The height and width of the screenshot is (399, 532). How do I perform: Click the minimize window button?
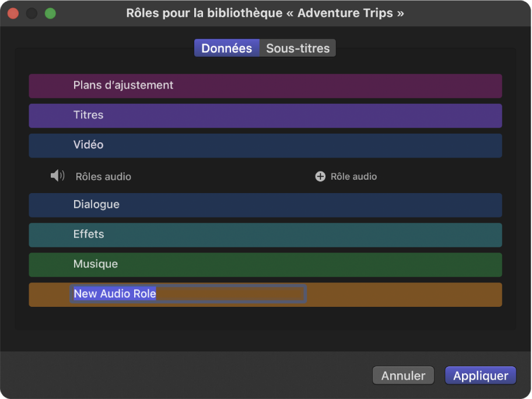click(x=32, y=13)
